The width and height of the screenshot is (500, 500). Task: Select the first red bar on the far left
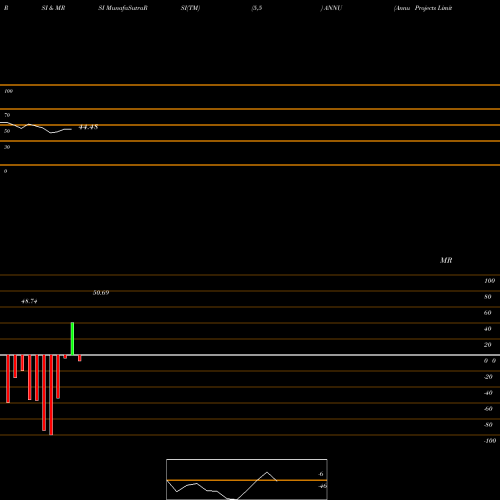(x=8, y=379)
